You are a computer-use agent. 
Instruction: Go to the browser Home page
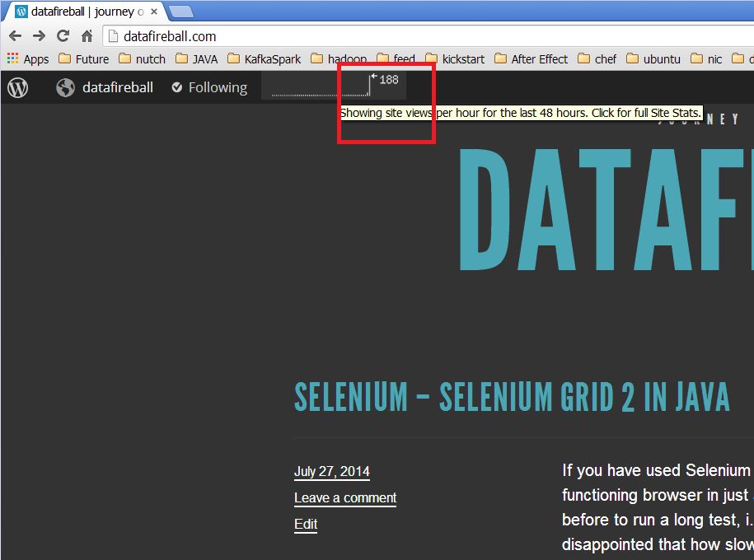coord(87,36)
